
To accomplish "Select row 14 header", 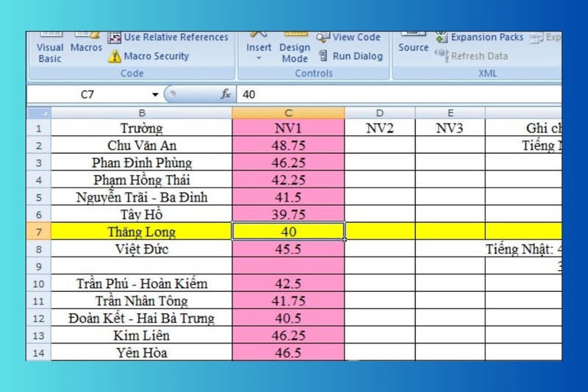I will tap(39, 352).
